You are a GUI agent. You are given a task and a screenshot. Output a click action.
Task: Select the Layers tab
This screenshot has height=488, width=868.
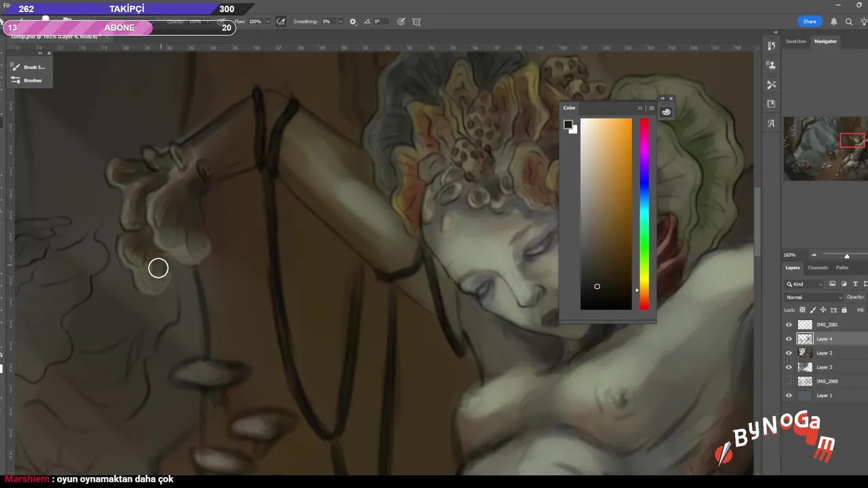click(x=793, y=268)
